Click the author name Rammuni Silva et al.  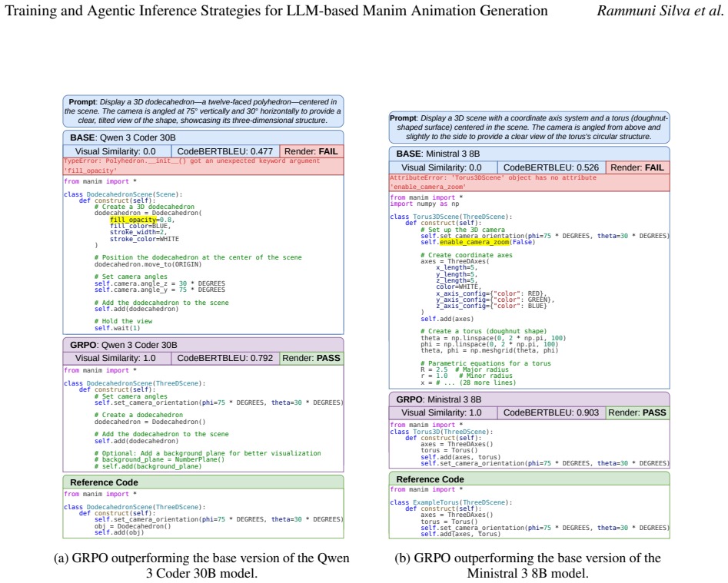(660, 10)
